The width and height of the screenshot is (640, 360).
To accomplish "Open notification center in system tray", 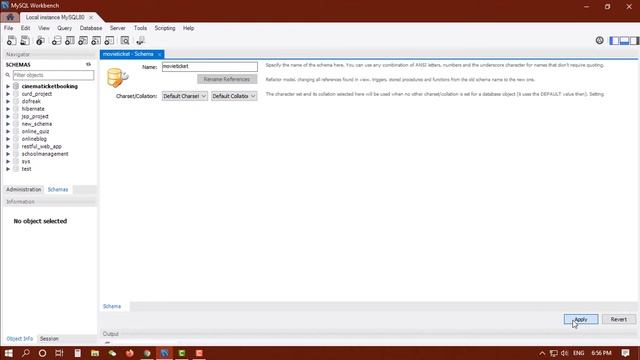I will point(625,353).
